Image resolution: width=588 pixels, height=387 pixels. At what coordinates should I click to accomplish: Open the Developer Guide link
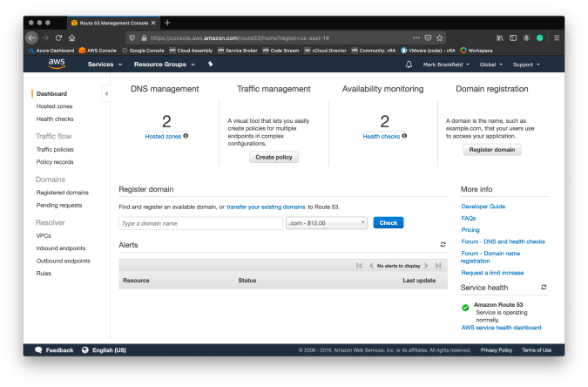tap(483, 206)
